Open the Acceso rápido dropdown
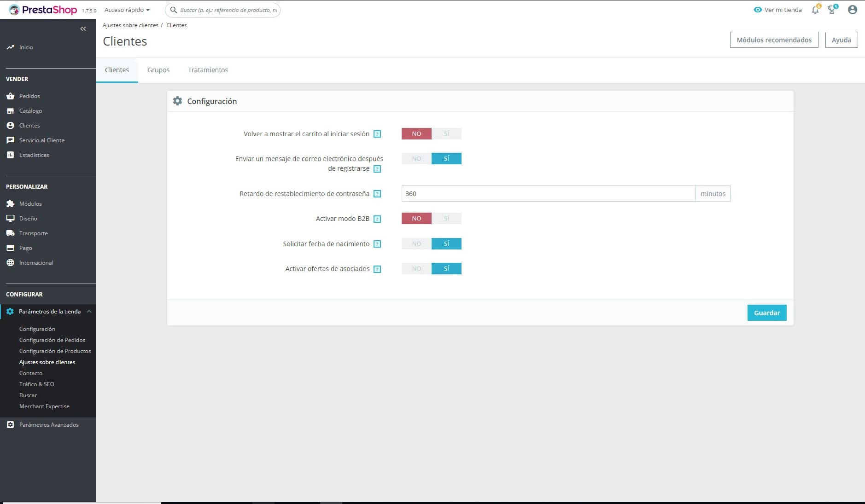 (127, 10)
